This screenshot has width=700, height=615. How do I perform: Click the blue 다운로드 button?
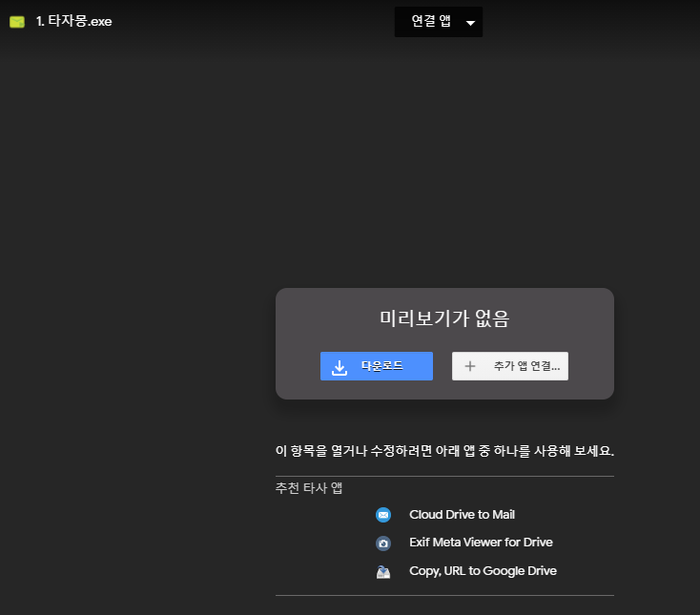click(377, 366)
